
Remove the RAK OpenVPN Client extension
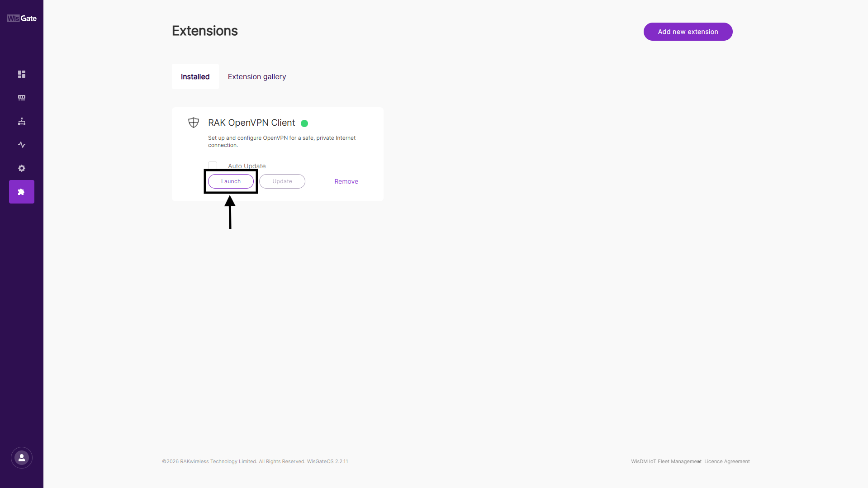point(346,181)
